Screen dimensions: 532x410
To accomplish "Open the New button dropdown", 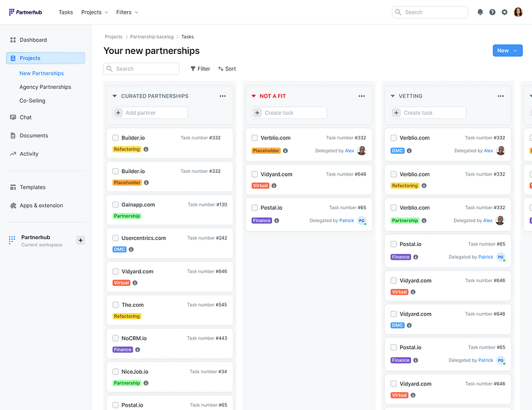I will click(507, 51).
